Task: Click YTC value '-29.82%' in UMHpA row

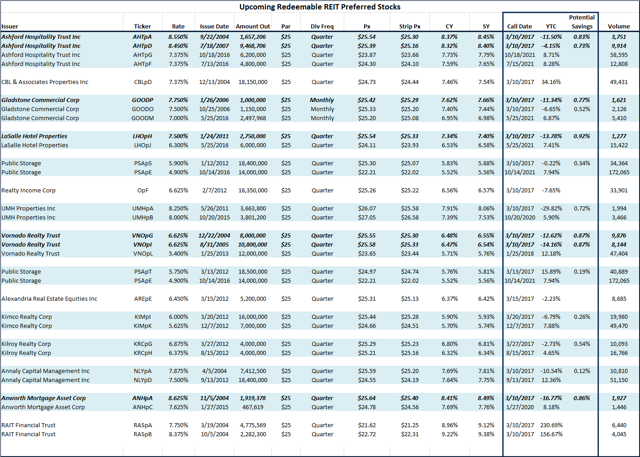Action: click(x=551, y=209)
